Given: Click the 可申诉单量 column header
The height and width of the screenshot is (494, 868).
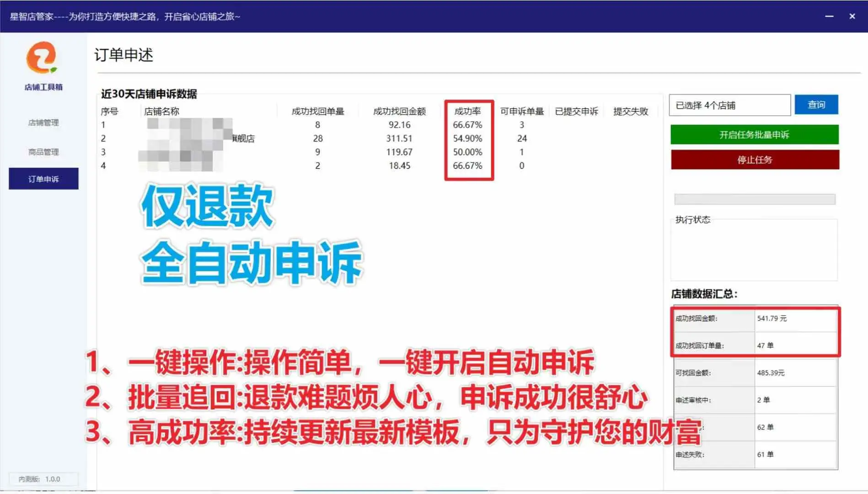Looking at the screenshot, I should pos(521,111).
